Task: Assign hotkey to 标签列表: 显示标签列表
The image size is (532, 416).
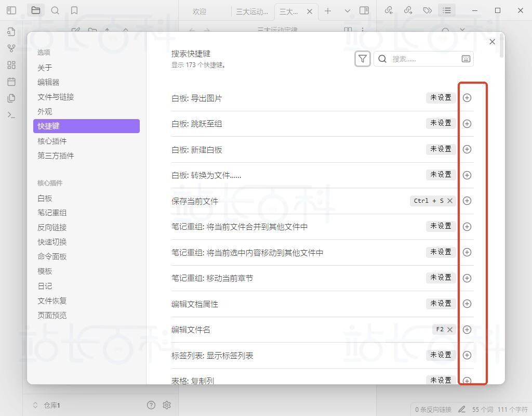Action: click(x=467, y=355)
